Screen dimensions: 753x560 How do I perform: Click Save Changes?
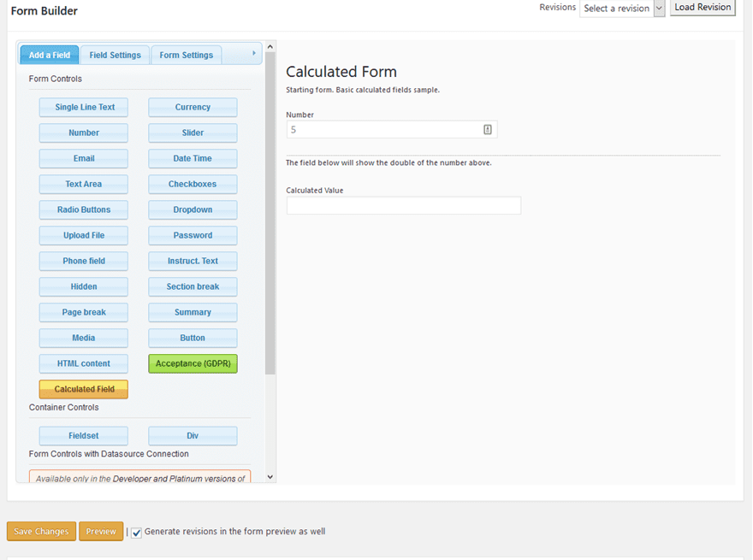pos(40,531)
